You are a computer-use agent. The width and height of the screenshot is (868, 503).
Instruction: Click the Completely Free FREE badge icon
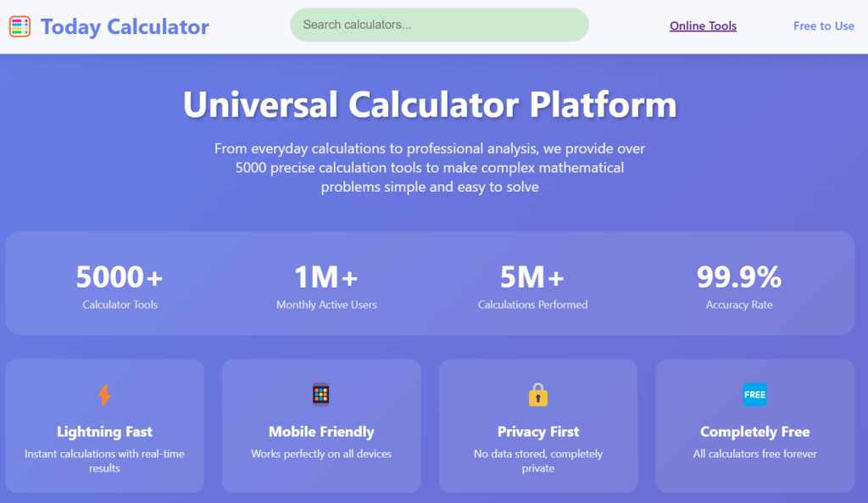click(754, 394)
